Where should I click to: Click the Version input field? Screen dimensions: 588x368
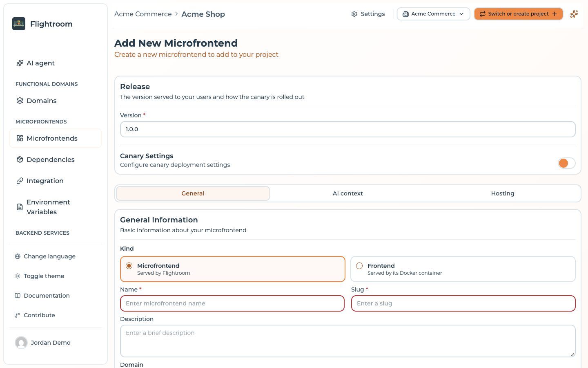coord(348,129)
